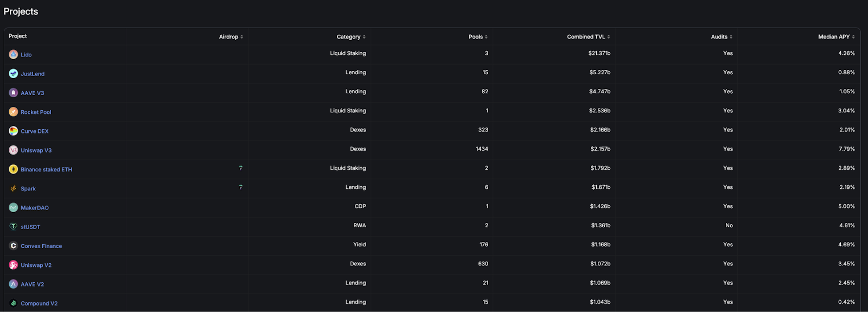
Task: Sort table by Median APY column
Action: coord(837,37)
